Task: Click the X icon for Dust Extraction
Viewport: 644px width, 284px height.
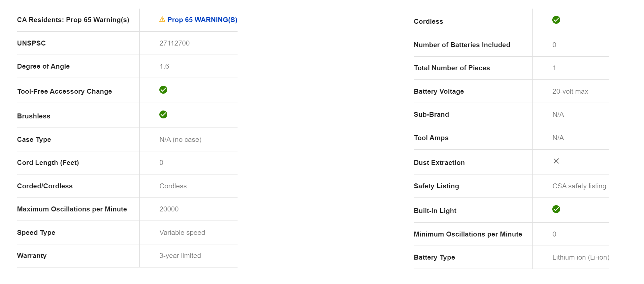Action: click(556, 161)
